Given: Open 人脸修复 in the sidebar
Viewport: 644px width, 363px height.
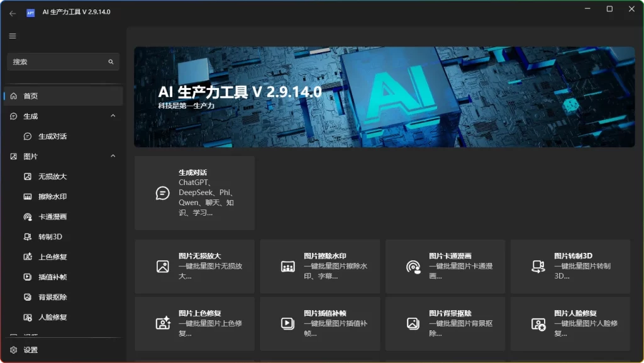Looking at the screenshot, I should (x=64, y=318).
